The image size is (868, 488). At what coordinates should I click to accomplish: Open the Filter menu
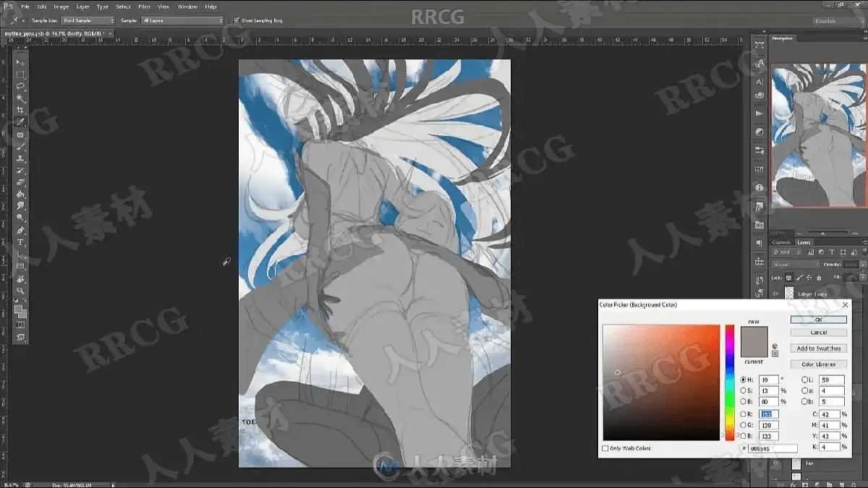tap(145, 7)
